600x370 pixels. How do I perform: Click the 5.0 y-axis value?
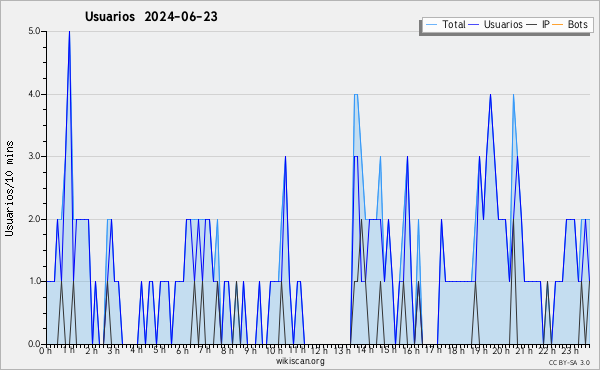[x=34, y=31]
